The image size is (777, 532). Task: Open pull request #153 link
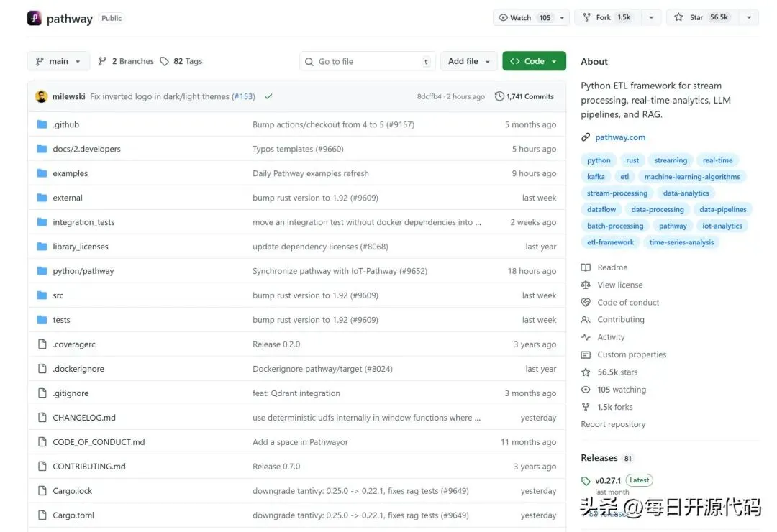click(x=243, y=96)
